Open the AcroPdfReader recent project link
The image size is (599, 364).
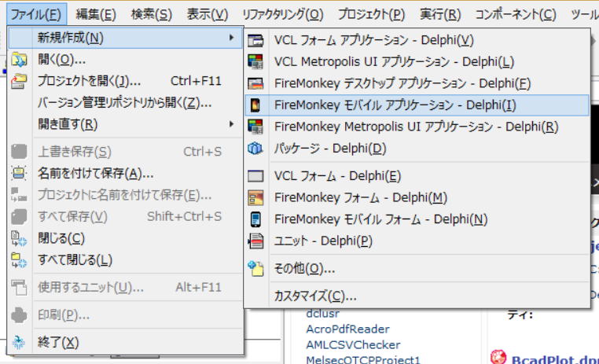coord(347,329)
